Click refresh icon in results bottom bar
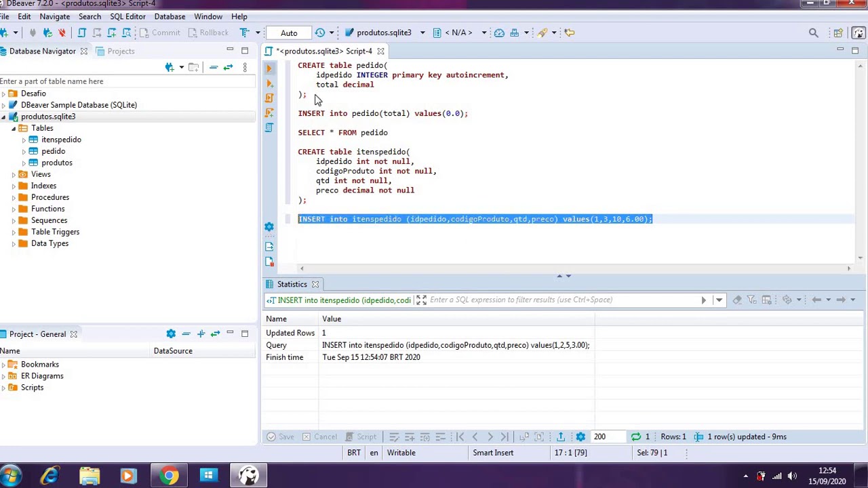This screenshot has height=488, width=868. (635, 436)
